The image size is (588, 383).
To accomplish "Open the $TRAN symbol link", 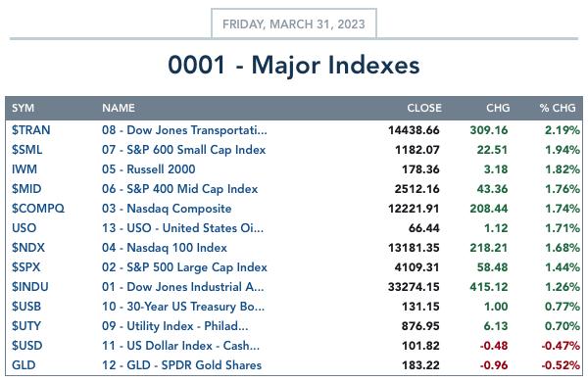I will (30, 130).
